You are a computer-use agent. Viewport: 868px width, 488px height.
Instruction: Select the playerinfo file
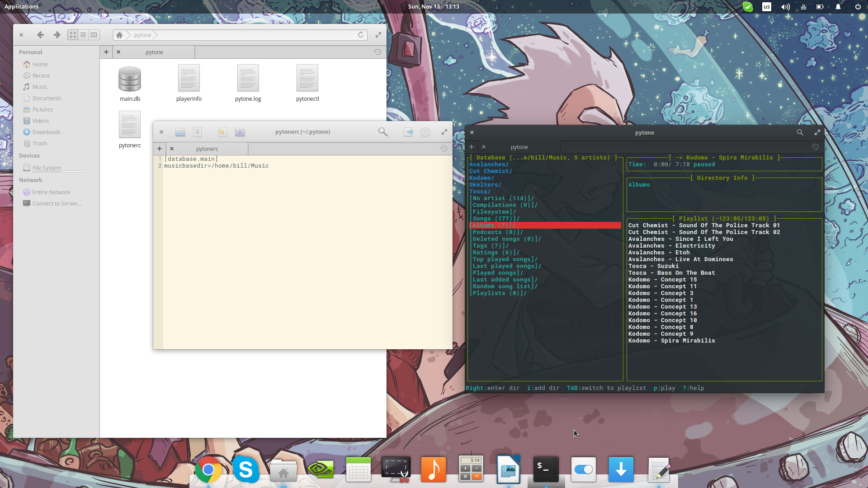189,84
